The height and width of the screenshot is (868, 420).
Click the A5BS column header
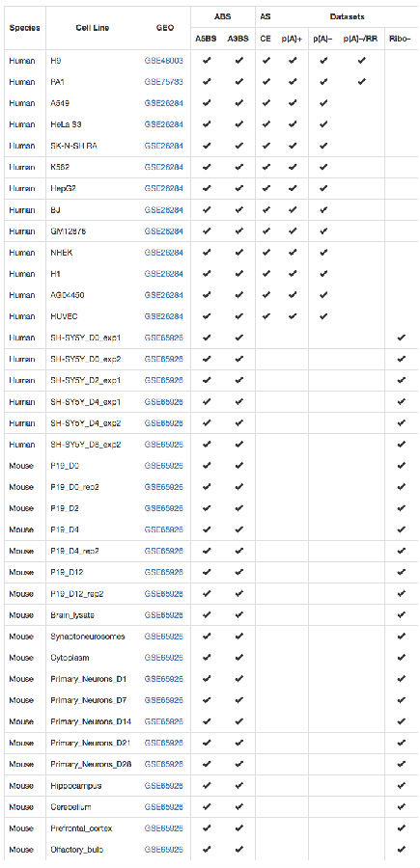207,39
